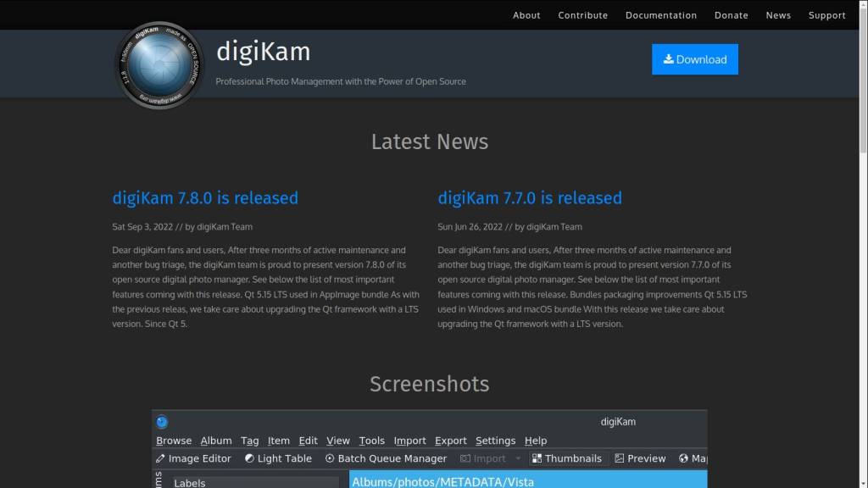Go to Documentation
This screenshot has width=868, height=488.
(661, 15)
